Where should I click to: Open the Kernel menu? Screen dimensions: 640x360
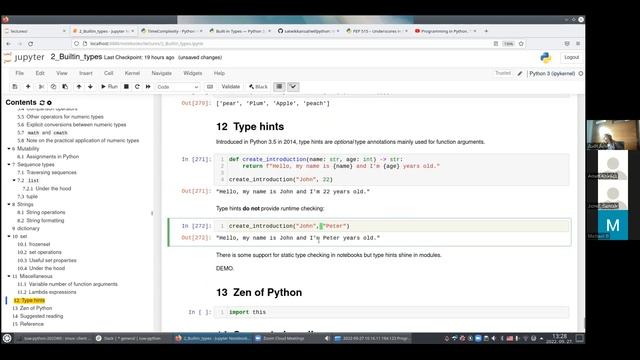tap(132, 73)
